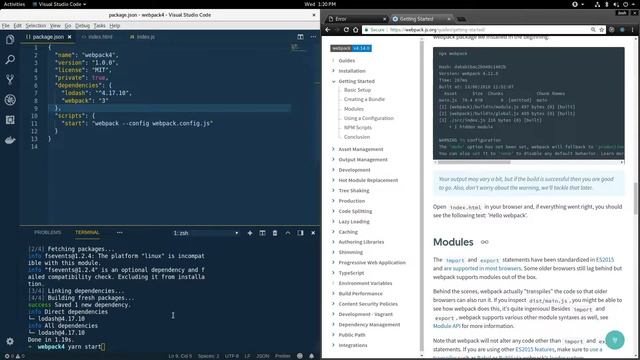Split the terminal pane
The width and height of the screenshot is (640, 360).
coord(262,233)
